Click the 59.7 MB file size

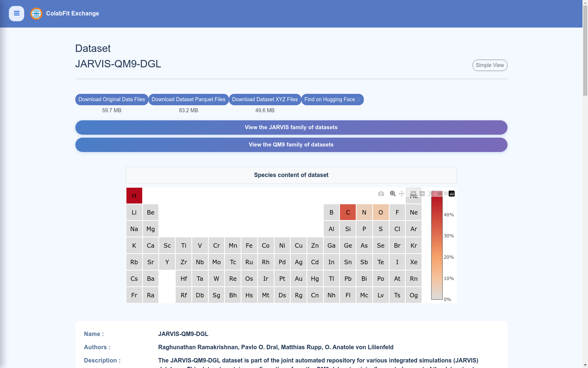pyautogui.click(x=112, y=110)
